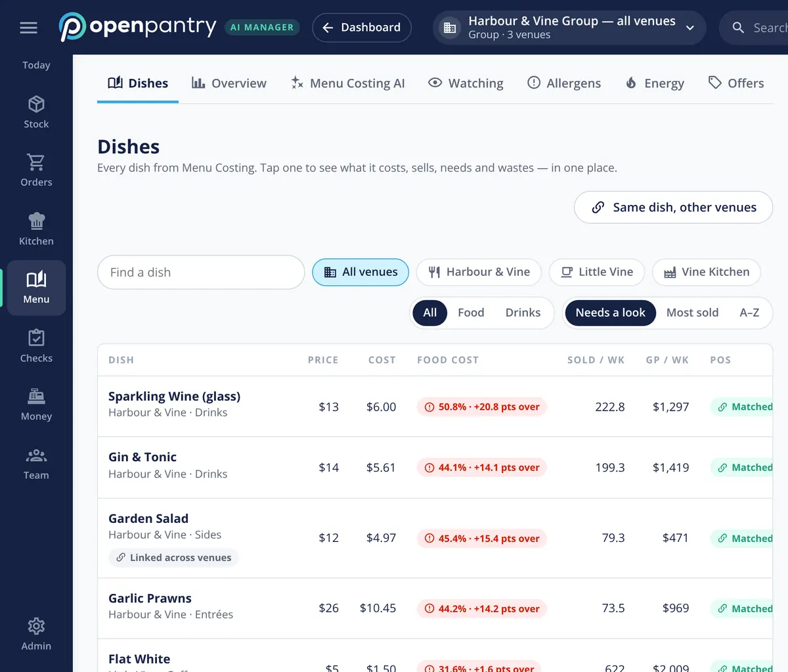788x672 pixels.
Task: Open the Gin & Tonic dish
Action: click(435, 468)
